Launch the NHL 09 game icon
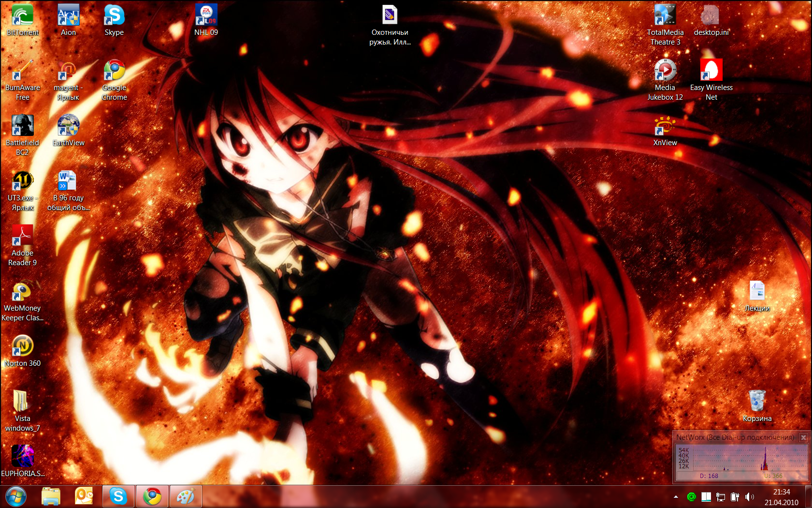The height and width of the screenshot is (508, 812). (x=206, y=20)
